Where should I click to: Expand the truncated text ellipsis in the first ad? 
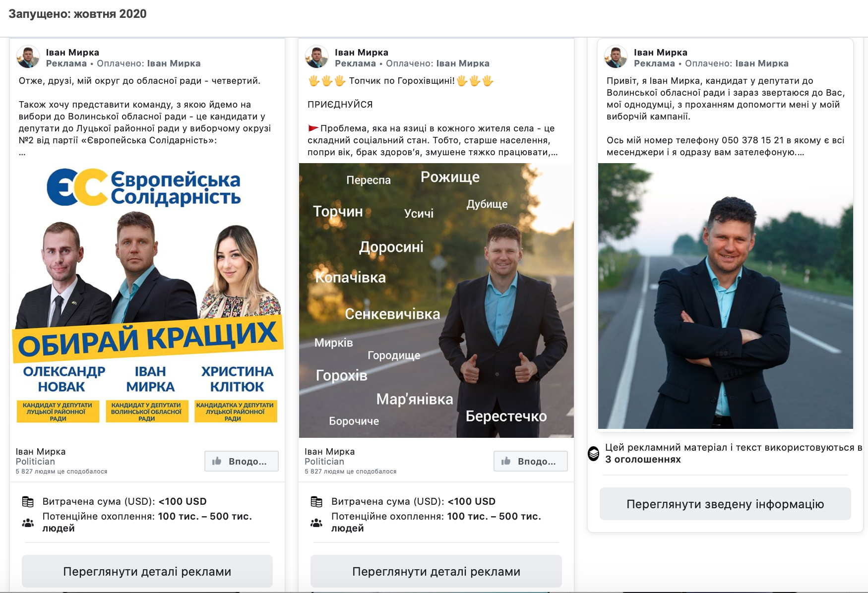pyautogui.click(x=22, y=153)
